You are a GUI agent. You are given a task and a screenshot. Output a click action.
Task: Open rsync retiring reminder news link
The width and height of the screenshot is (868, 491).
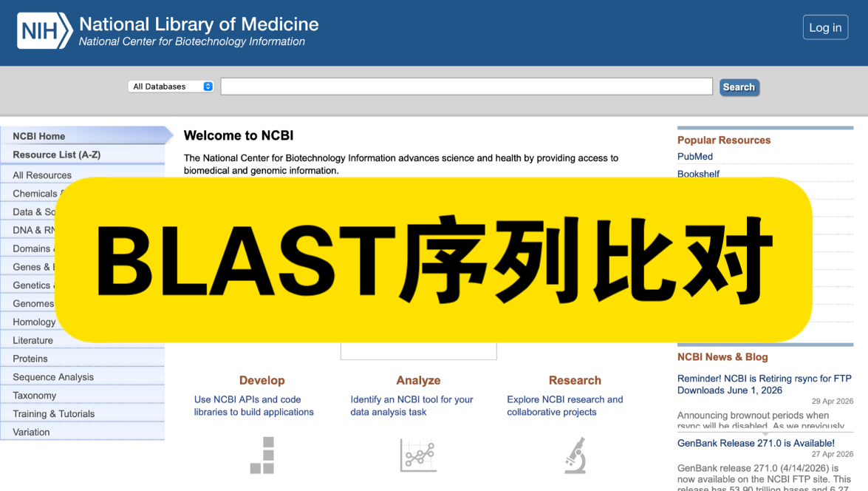(x=765, y=384)
